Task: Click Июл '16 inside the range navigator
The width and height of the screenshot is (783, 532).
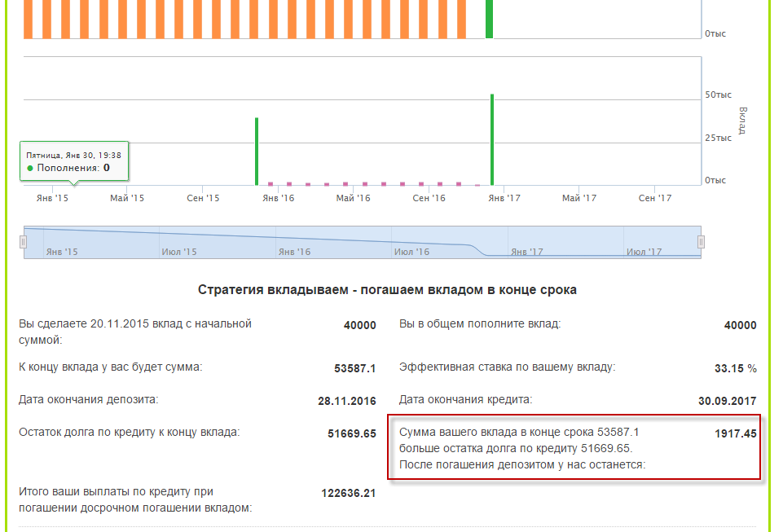Action: coord(412,252)
